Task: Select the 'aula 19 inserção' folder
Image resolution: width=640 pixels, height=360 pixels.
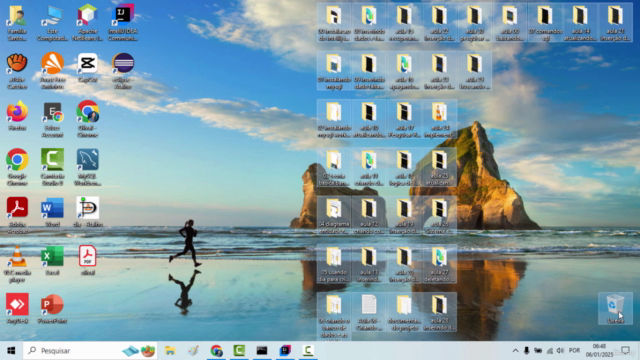Action: point(404,216)
